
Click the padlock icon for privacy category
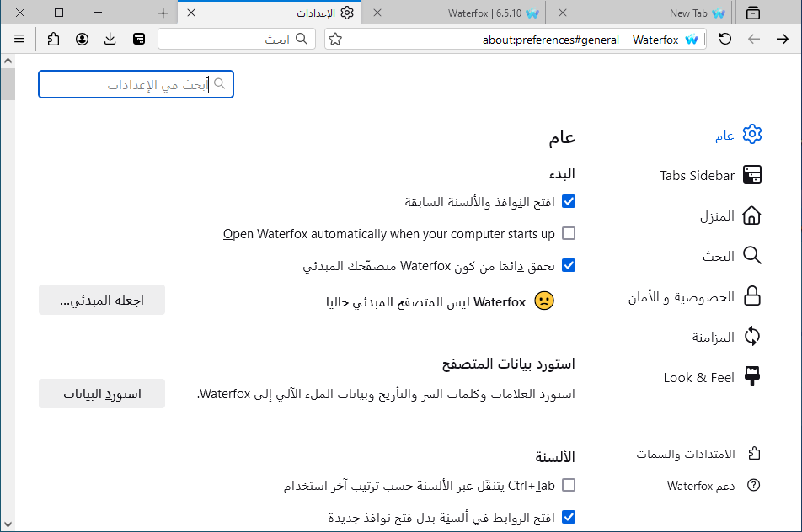pyautogui.click(x=751, y=295)
